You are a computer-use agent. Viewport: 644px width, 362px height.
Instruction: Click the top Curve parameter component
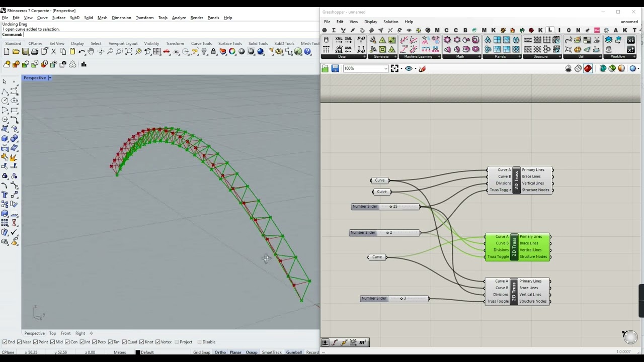[379, 180]
